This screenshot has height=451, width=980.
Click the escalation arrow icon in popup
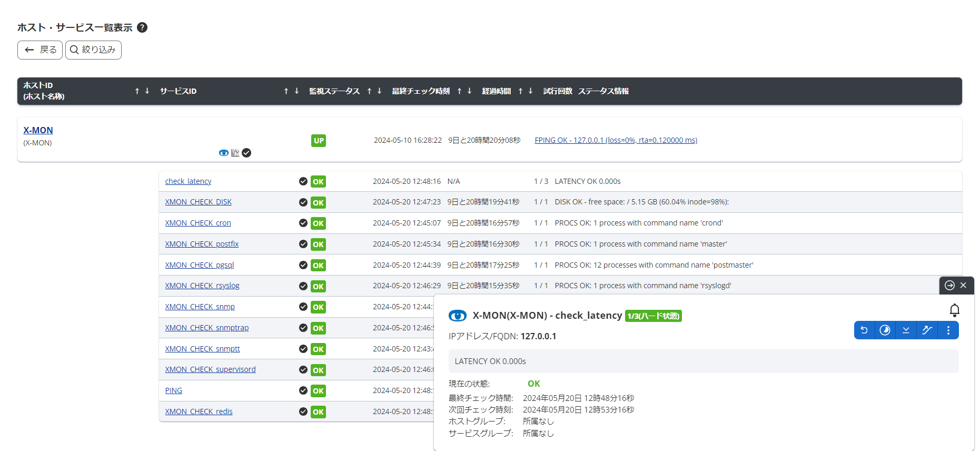[927, 330]
